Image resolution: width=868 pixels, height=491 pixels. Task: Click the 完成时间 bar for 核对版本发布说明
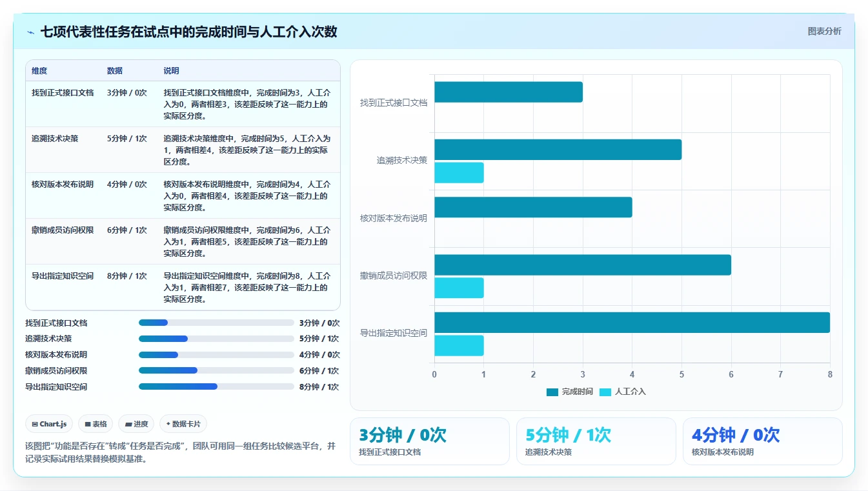[533, 207]
